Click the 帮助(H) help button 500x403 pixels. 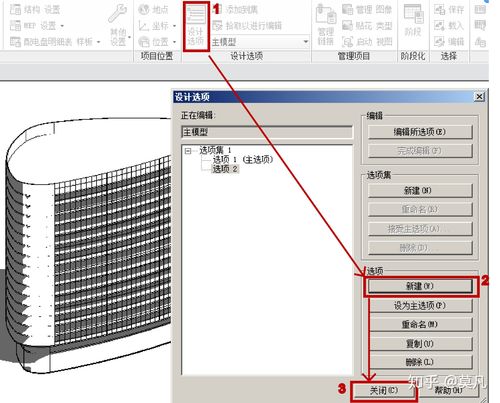tap(449, 390)
